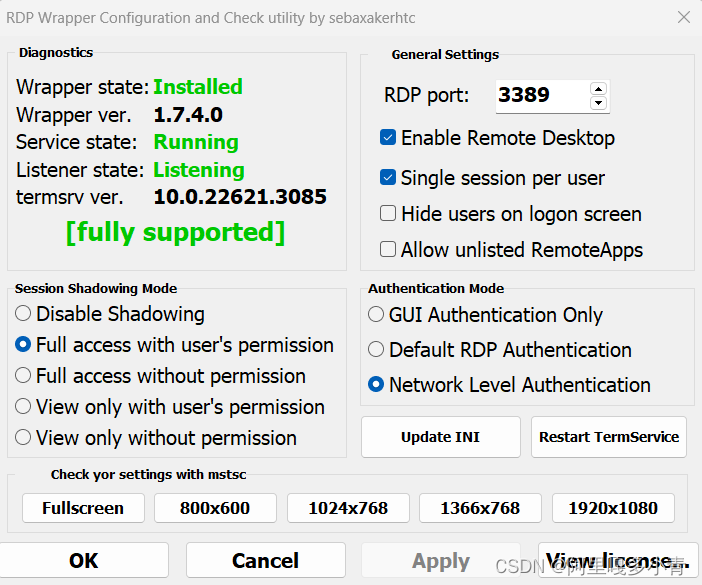Decrease RDP port with down arrow

[x=599, y=103]
